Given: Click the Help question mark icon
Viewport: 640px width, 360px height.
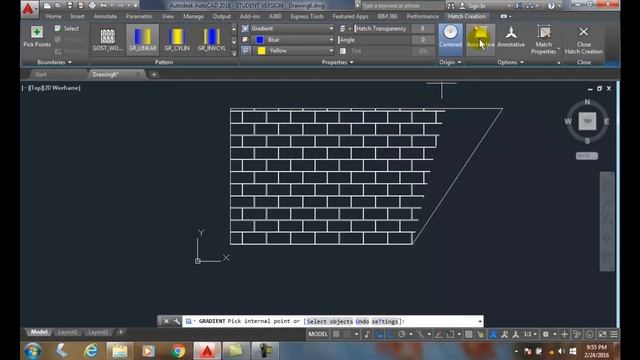Looking at the screenshot, I should coord(551,6).
